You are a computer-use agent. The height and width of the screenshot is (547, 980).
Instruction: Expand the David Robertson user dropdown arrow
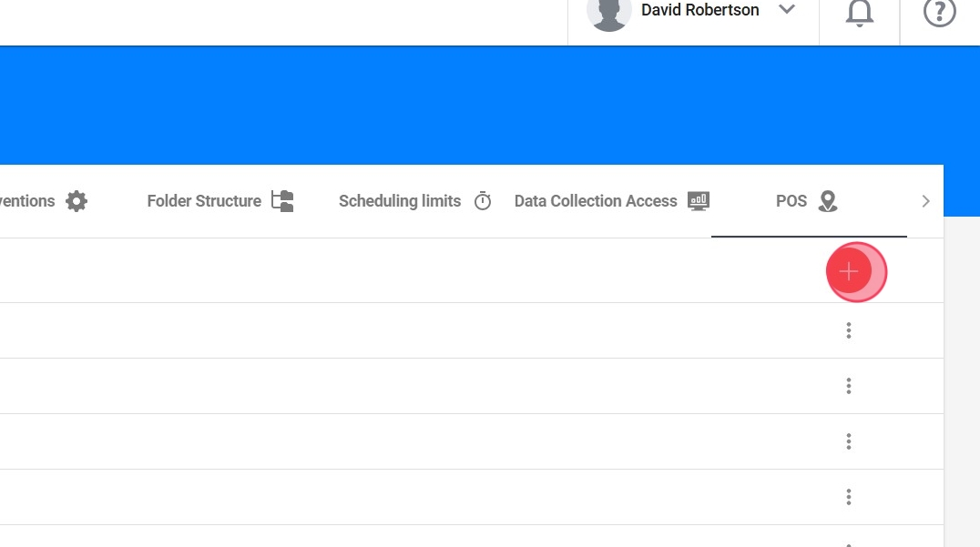pos(787,10)
